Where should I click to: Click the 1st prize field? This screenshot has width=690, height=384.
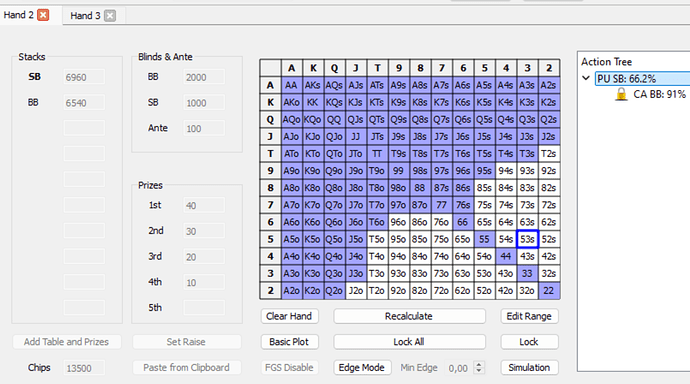coord(204,205)
